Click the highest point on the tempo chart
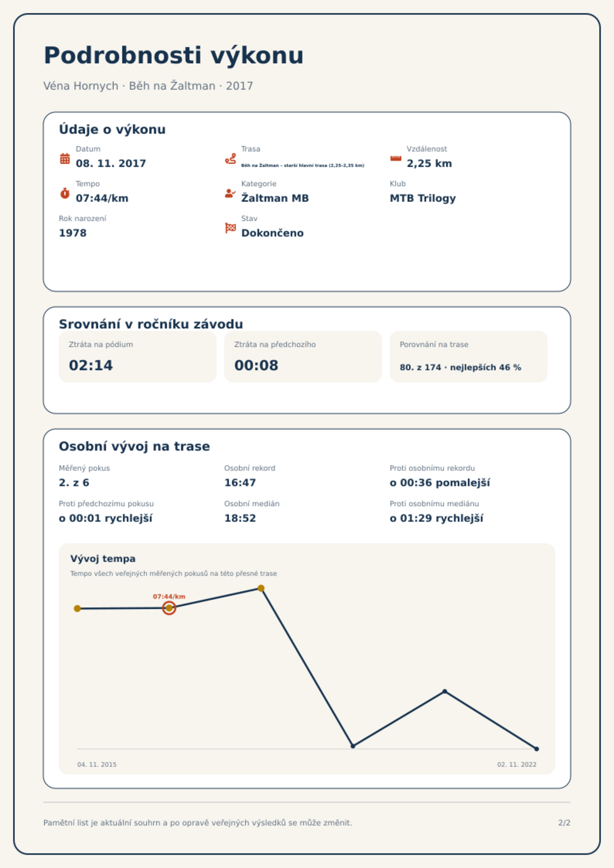 [x=261, y=588]
